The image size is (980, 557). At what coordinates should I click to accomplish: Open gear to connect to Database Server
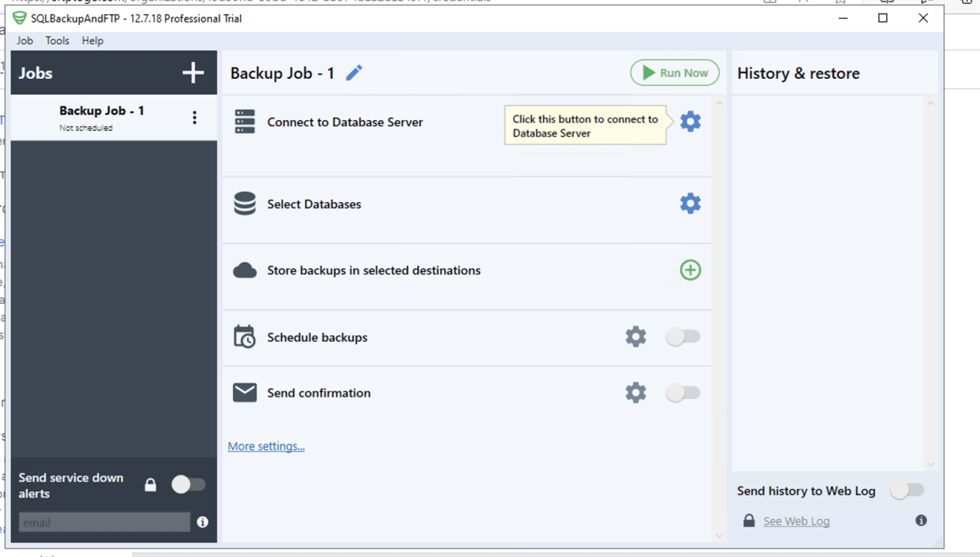tap(690, 121)
